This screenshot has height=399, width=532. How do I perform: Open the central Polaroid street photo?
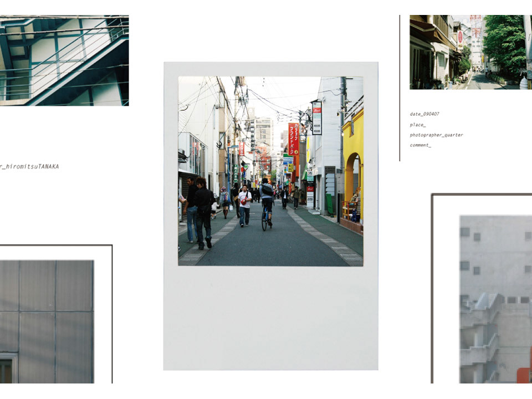(270, 171)
